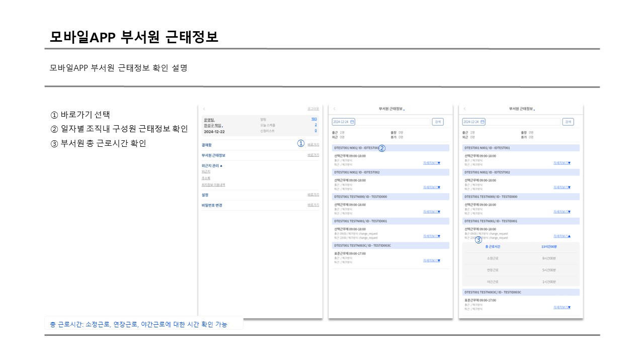The height and width of the screenshot is (362, 644).
Task: Click the 로그아웃 link
Action: [313, 109]
